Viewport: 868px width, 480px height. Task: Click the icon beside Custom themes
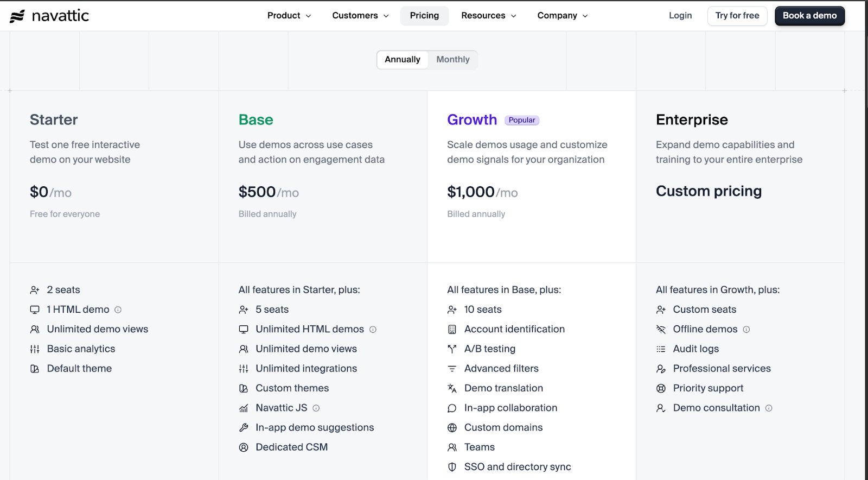pos(244,388)
